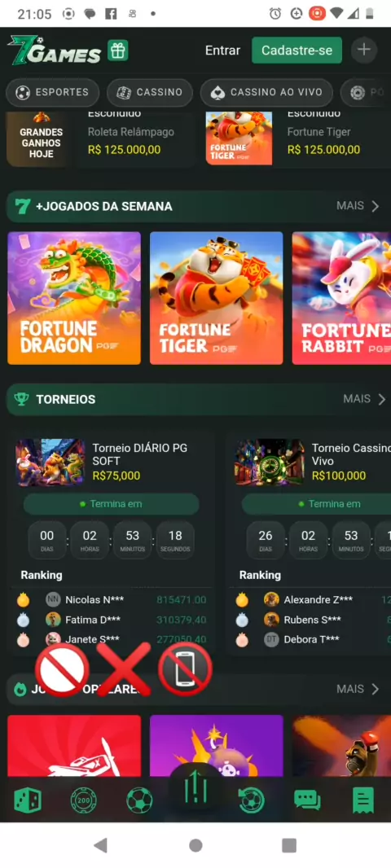Select the ESPORTES tab

point(53,93)
